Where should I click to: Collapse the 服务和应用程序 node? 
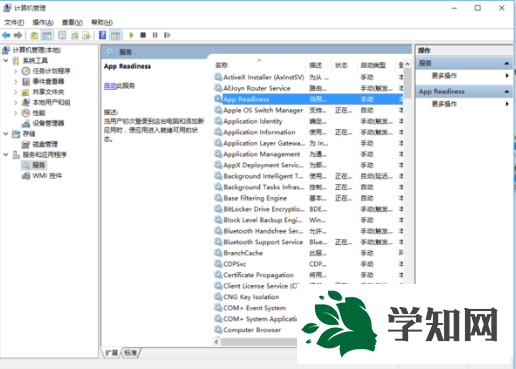pos(6,155)
